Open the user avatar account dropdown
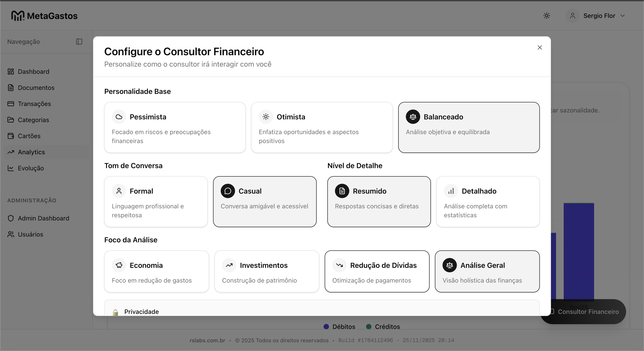 [572, 16]
